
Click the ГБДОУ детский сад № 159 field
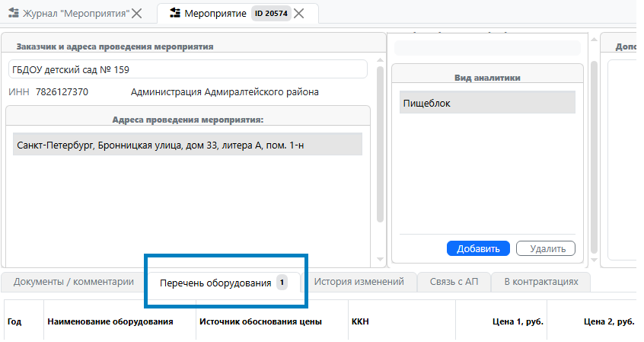tap(187, 69)
